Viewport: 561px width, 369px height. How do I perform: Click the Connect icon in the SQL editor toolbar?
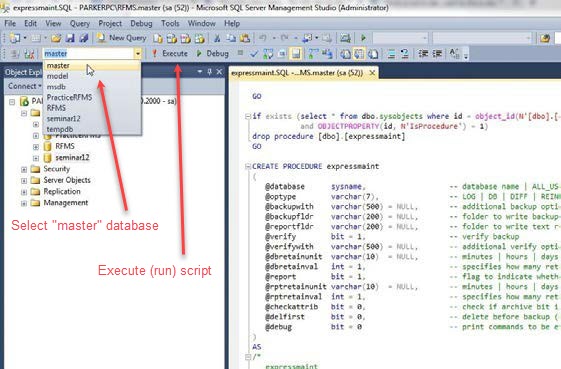pos(15,54)
